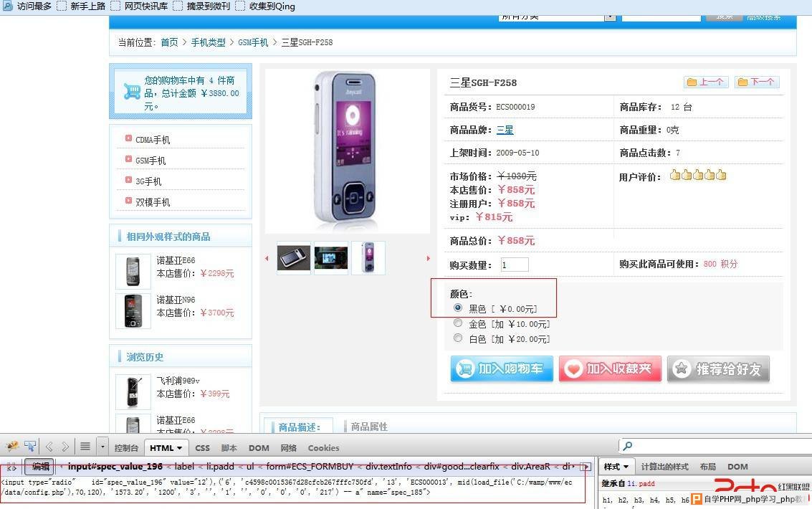The height and width of the screenshot is (509, 812).
Task: Switch to the CSS tab in Firebug
Action: click(x=203, y=448)
